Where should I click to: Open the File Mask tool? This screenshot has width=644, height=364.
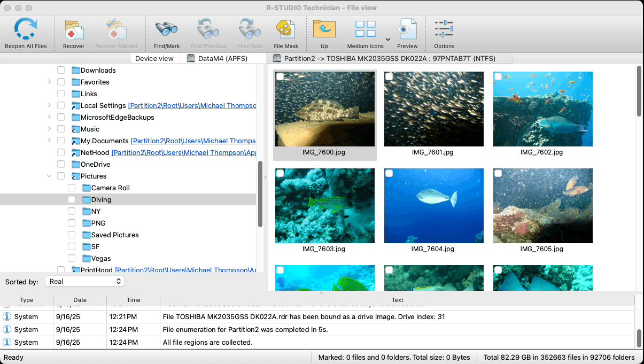click(x=286, y=29)
